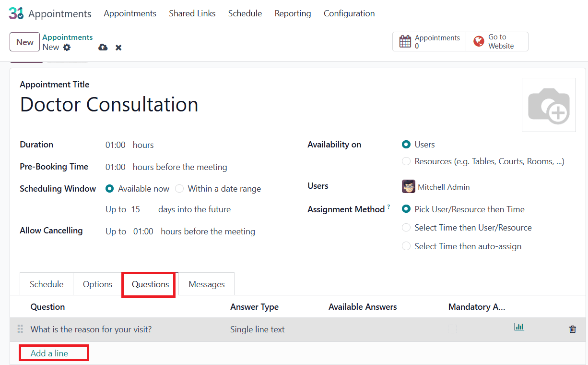This screenshot has height=365, width=588.
Task: Select Time then auto-assign radio option
Action: 406,246
